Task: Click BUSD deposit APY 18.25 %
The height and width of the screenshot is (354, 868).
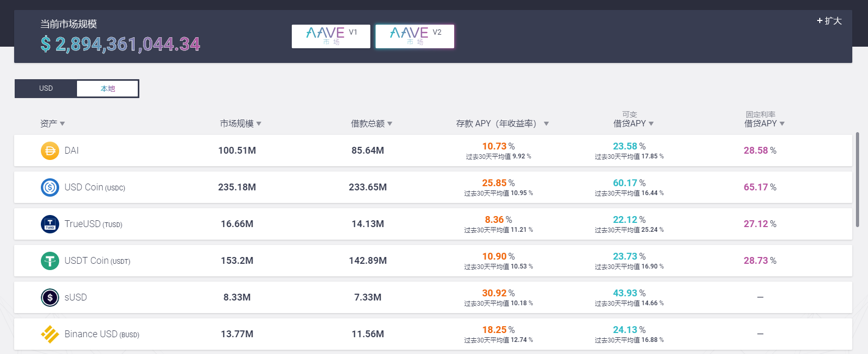Action: click(498, 330)
